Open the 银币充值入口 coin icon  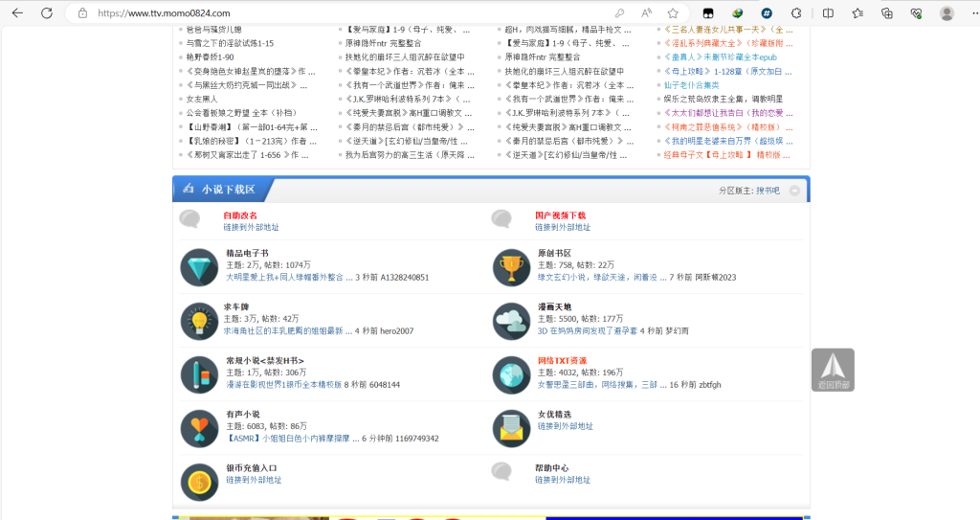(201, 481)
